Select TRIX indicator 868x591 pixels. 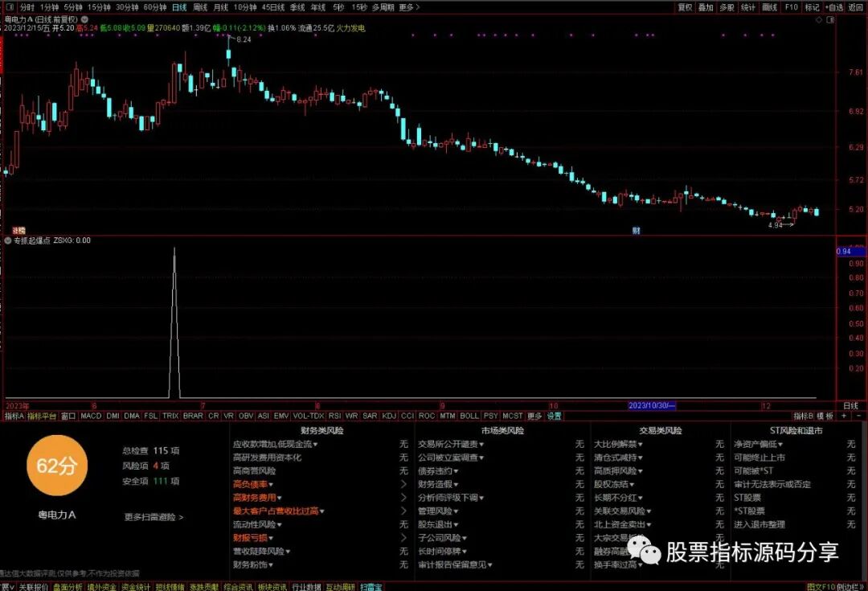coord(170,416)
